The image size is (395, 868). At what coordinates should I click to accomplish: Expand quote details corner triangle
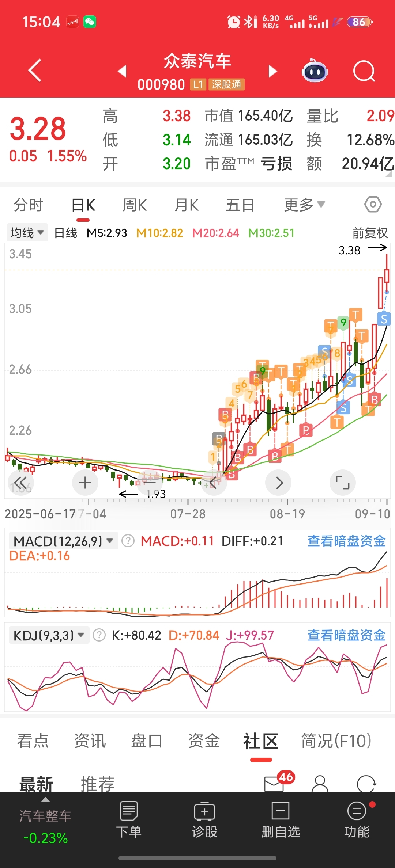pos(389,174)
